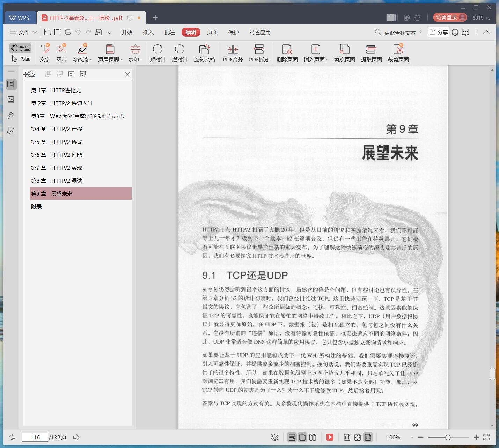Click the print icon
Image resolution: width=499 pixels, height=448 pixels.
[68, 32]
